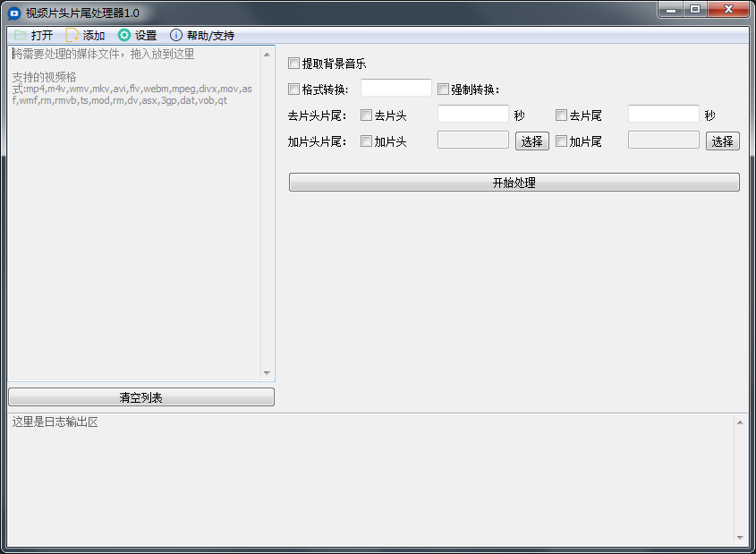
Task: Enable 提取背景音乐 checkbox
Action: point(293,64)
